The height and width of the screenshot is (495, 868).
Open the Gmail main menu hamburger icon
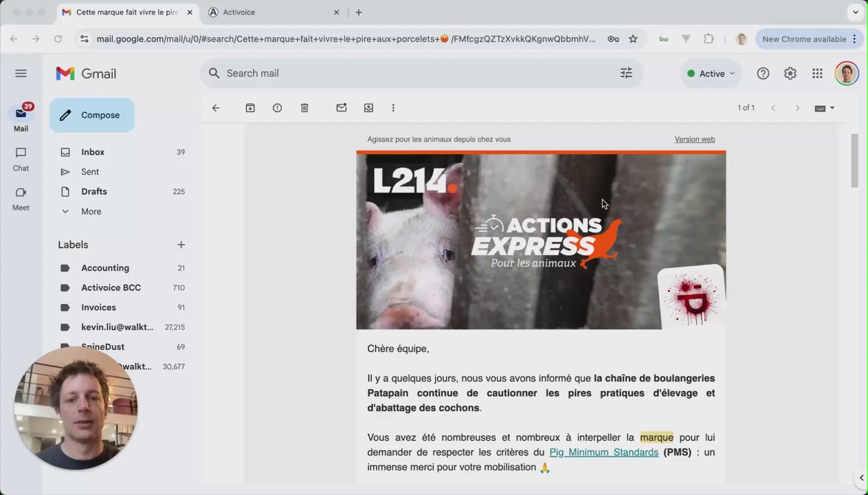pos(21,74)
